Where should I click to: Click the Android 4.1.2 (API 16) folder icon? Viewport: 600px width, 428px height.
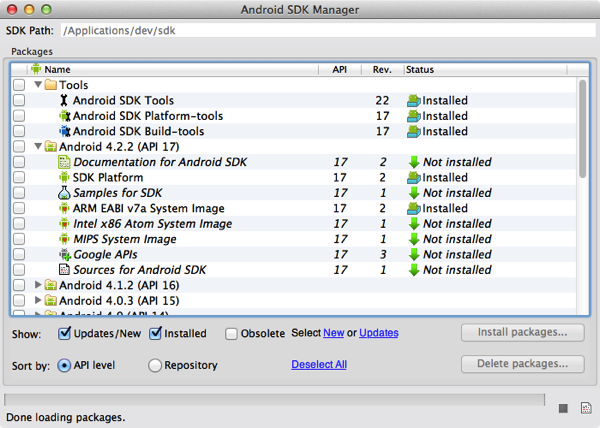pyautogui.click(x=51, y=285)
